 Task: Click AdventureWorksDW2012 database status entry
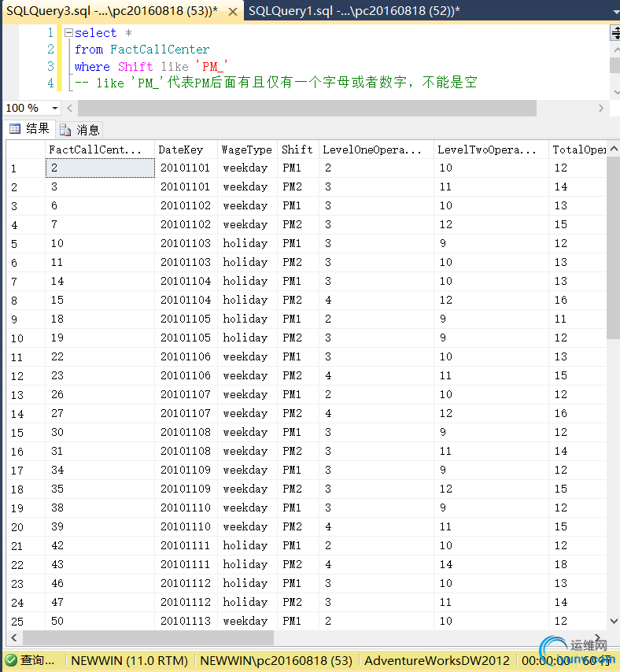coord(437,660)
